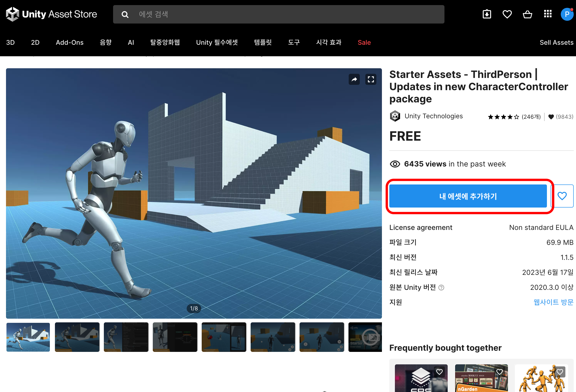This screenshot has width=576, height=392.
Task: Favorite the nGarden Book UI related asset
Action: point(500,372)
